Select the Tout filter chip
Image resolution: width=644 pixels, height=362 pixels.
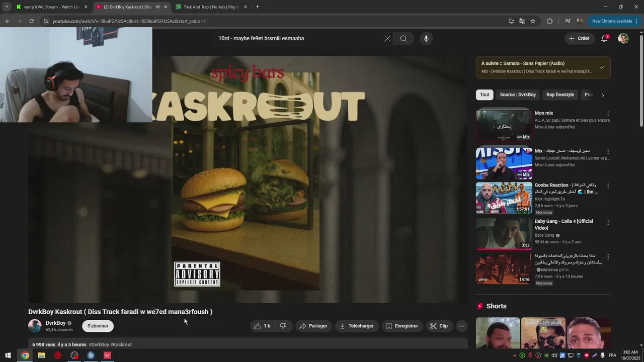485,95
